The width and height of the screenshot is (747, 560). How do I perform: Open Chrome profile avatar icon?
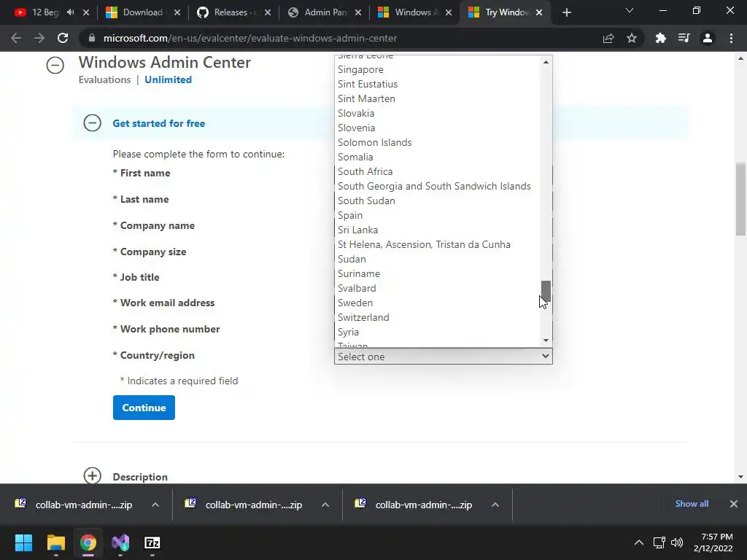tap(708, 38)
